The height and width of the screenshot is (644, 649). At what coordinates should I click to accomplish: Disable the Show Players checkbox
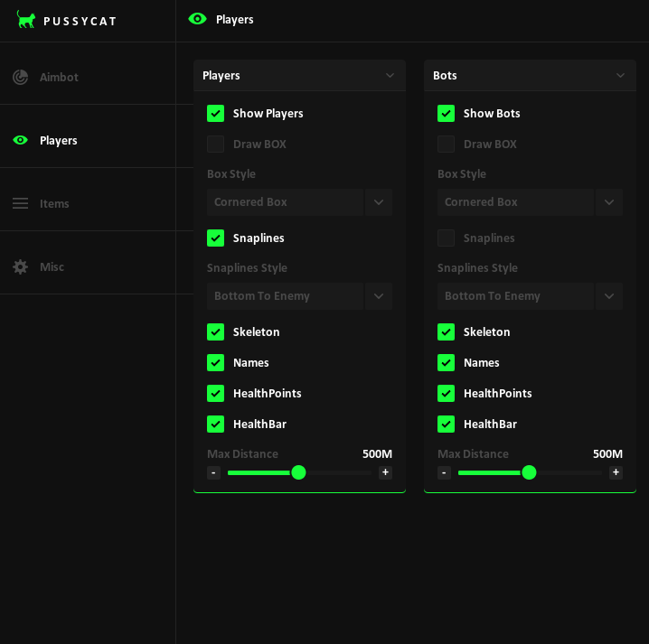[215, 113]
